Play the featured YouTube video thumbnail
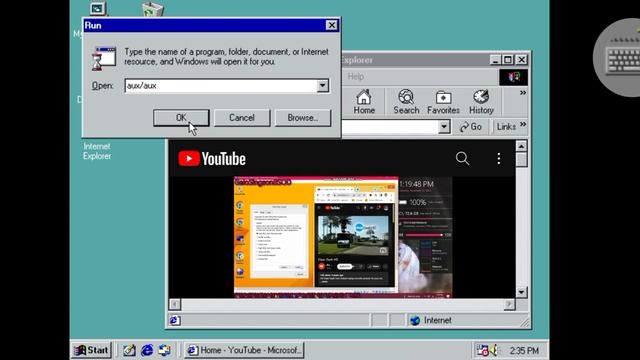The image size is (640, 360). coord(343,237)
